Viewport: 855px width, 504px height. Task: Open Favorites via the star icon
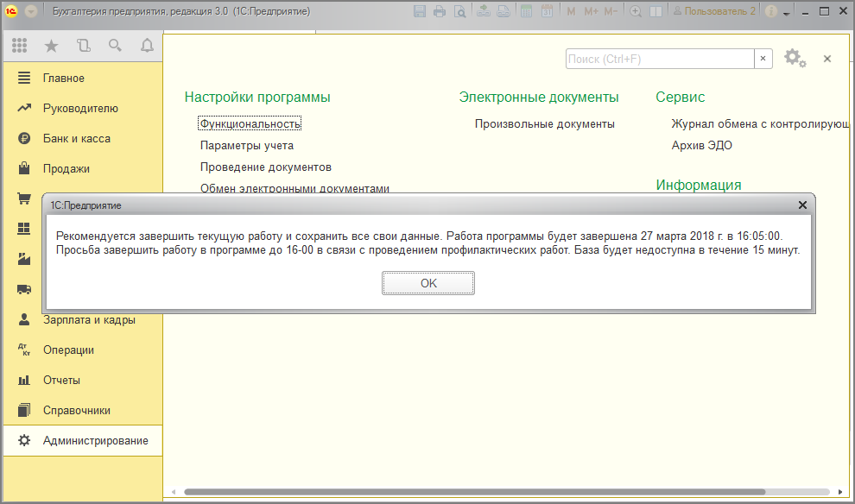(51, 46)
